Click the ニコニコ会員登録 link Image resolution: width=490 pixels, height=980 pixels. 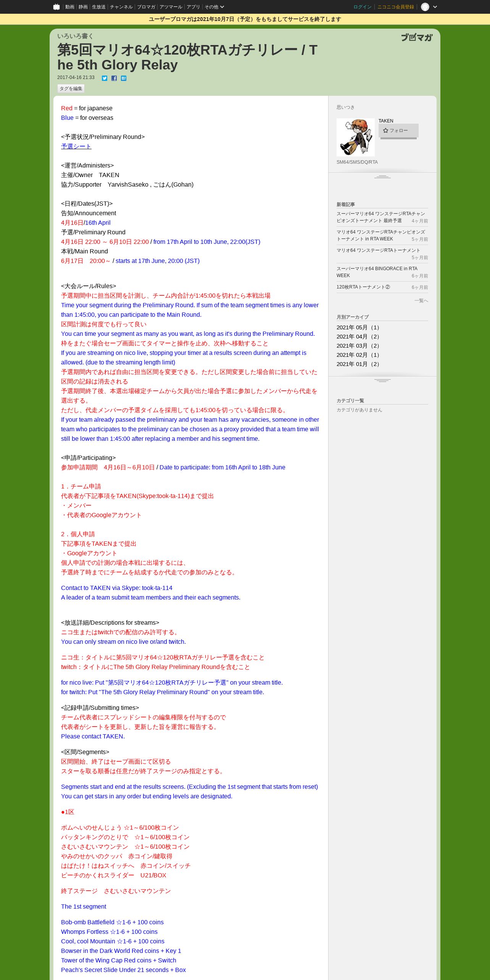[x=395, y=7]
